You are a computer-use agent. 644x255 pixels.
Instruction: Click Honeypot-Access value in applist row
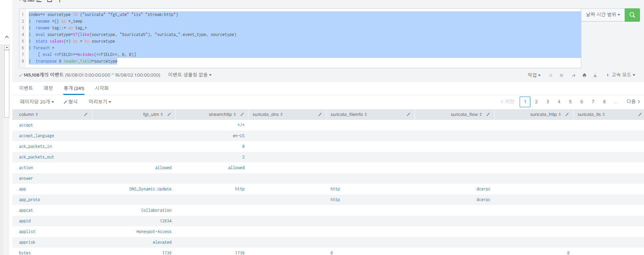154,232
